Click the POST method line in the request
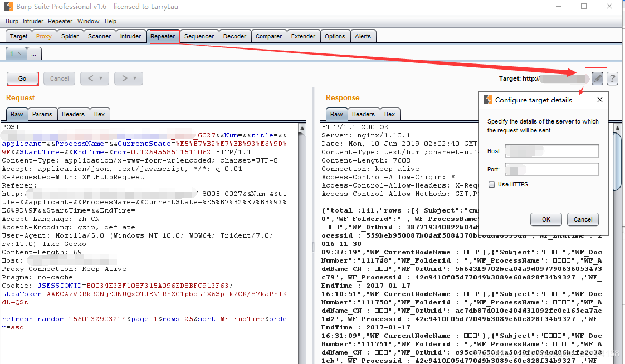 (x=11, y=127)
